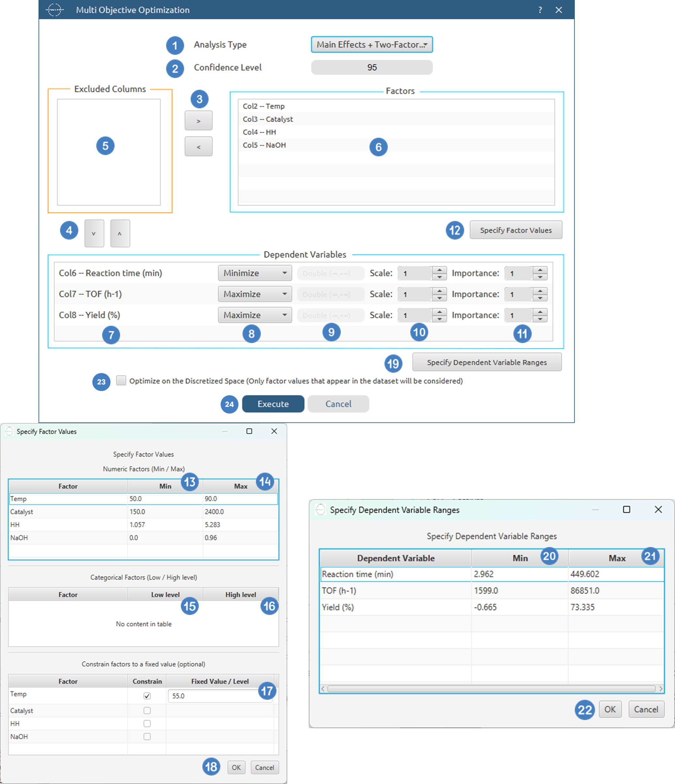The height and width of the screenshot is (784, 675).
Task: Click the help icon in the title bar
Action: point(540,10)
